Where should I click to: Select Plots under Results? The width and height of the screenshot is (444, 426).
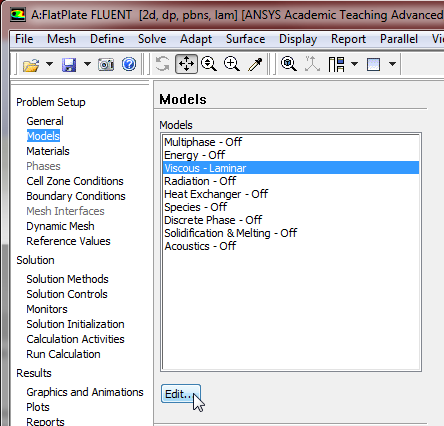38,407
